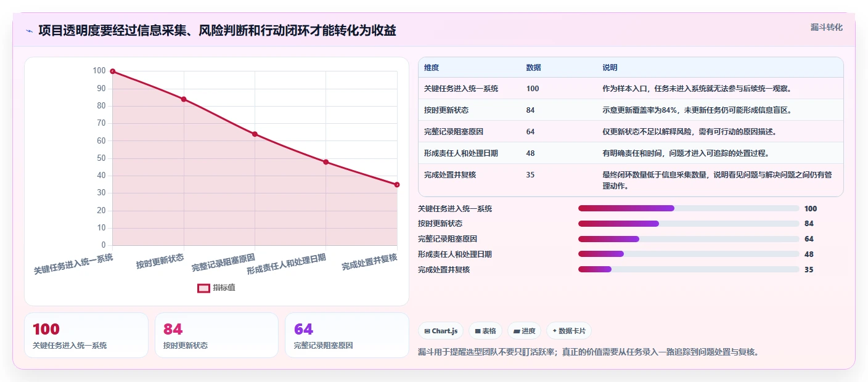
Task: Select the chart data point at value 35
Action: [x=397, y=185]
